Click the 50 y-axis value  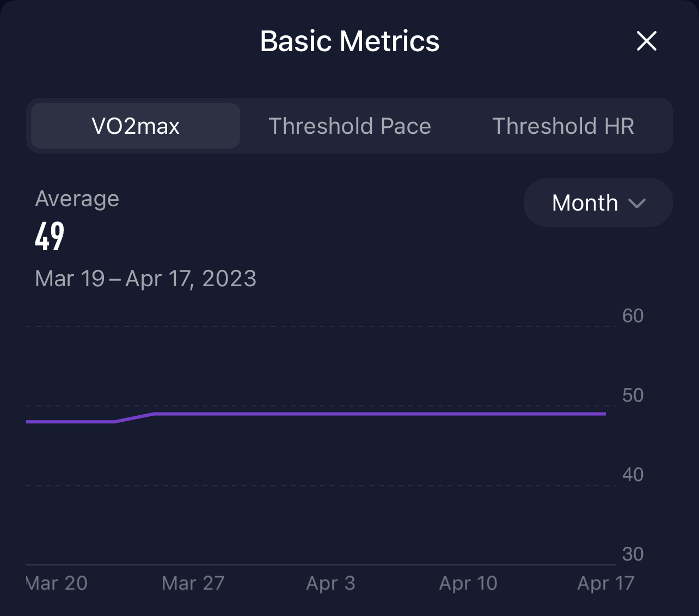point(633,395)
